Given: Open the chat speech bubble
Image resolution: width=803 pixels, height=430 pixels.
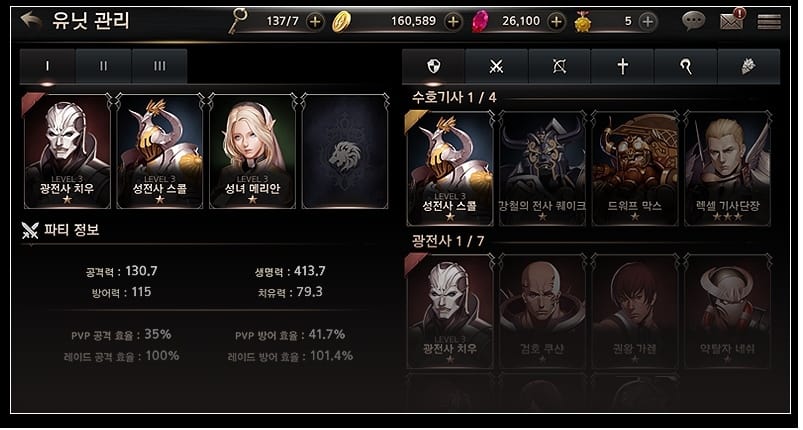Looking at the screenshot, I should 693,21.
